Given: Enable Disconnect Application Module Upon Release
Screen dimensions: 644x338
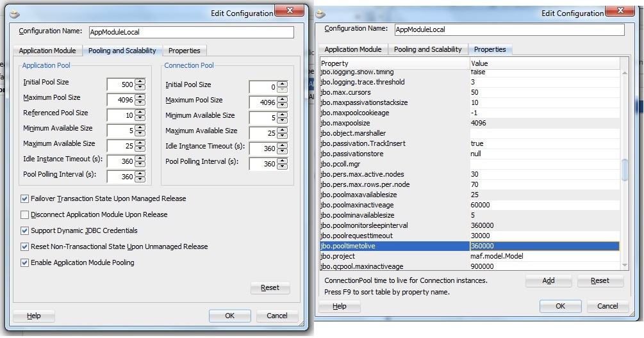Looking at the screenshot, I should click(25, 215).
